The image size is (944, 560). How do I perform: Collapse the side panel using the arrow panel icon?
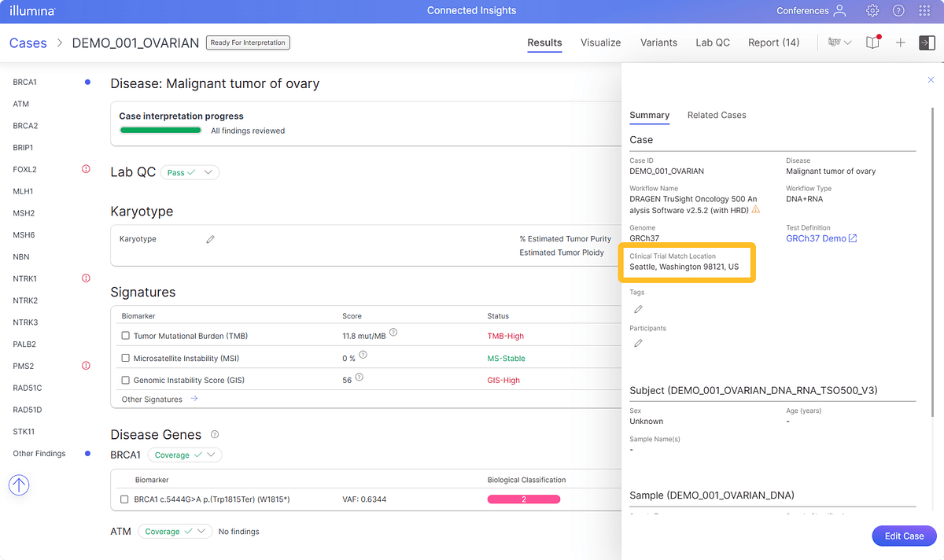click(927, 42)
